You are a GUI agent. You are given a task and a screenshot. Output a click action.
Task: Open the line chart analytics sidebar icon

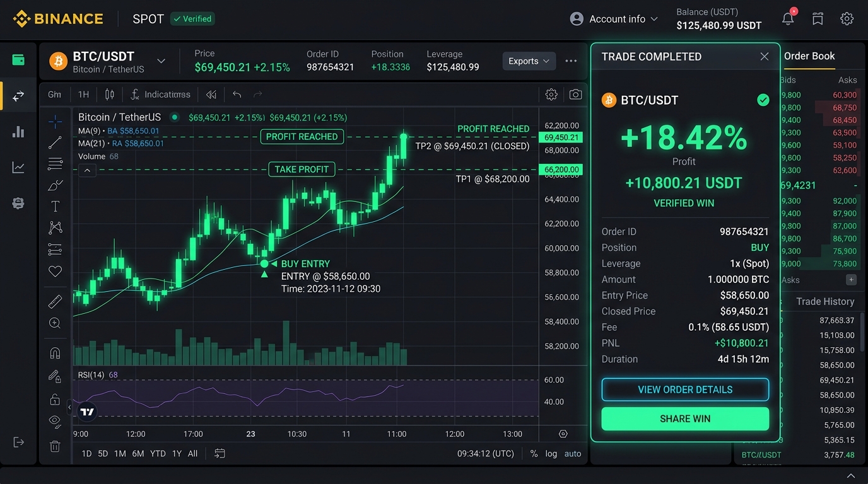pyautogui.click(x=18, y=168)
